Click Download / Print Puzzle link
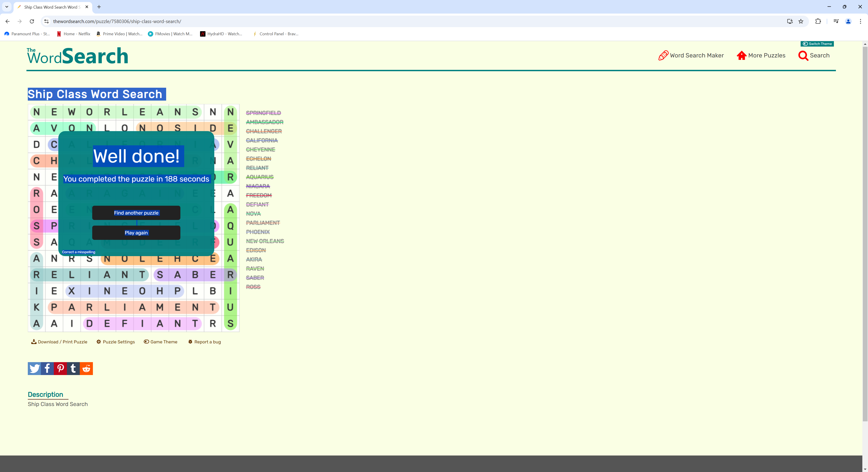Image resolution: width=868 pixels, height=472 pixels. (59, 342)
